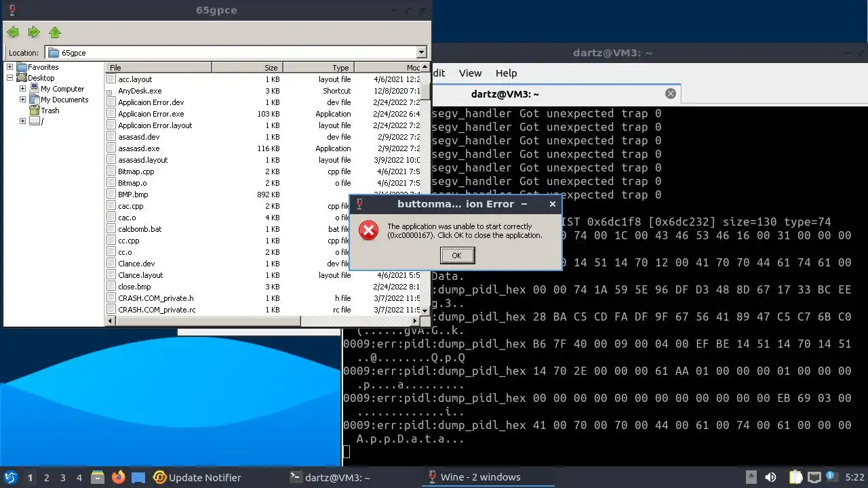The height and width of the screenshot is (488, 868).
Task: Select the Trash icon in tree
Action: point(35,110)
